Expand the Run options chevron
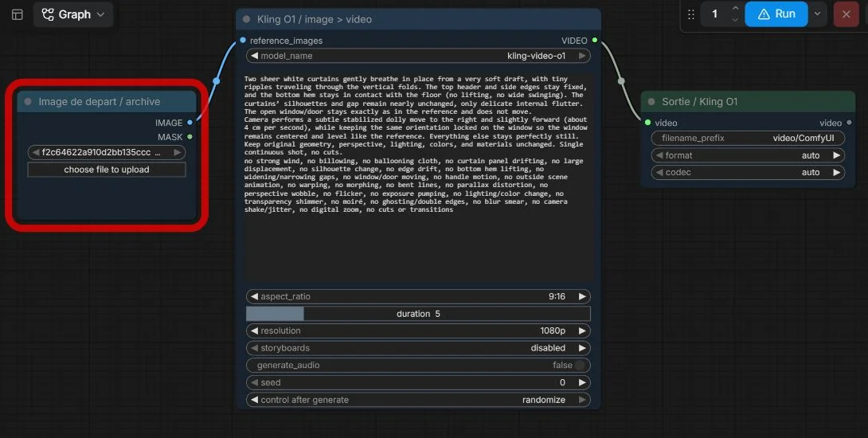The height and width of the screenshot is (438, 868). 817,14
